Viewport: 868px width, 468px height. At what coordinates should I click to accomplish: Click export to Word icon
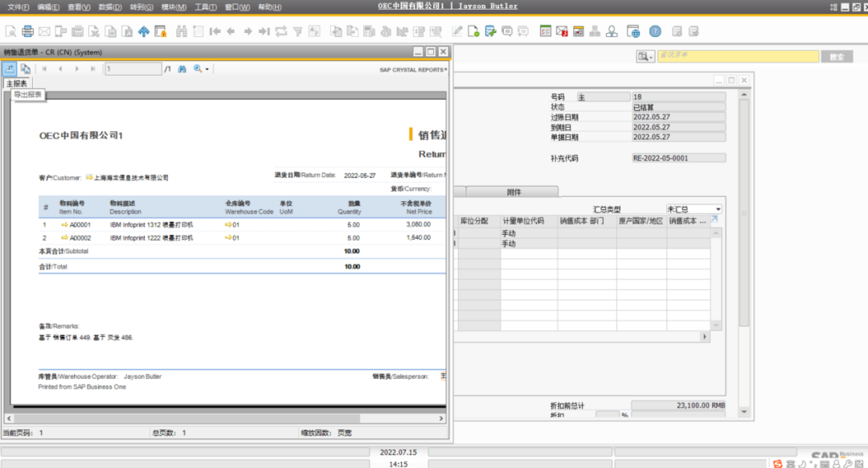(111, 31)
